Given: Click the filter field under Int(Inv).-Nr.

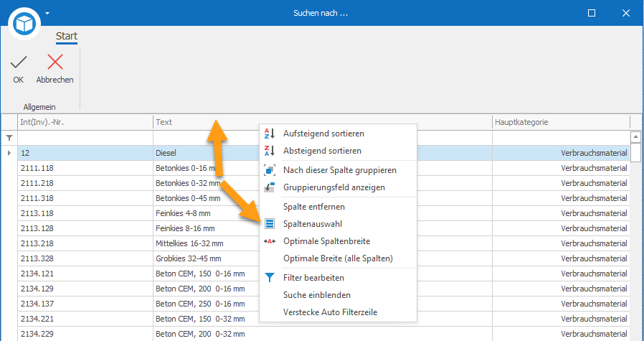Looking at the screenshot, I should (85, 138).
